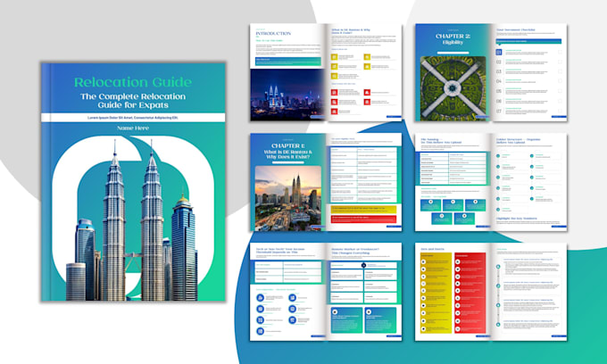Click "CHAPTER 1: What Is DE Rantau" title
The image size is (607, 364).
click(287, 152)
